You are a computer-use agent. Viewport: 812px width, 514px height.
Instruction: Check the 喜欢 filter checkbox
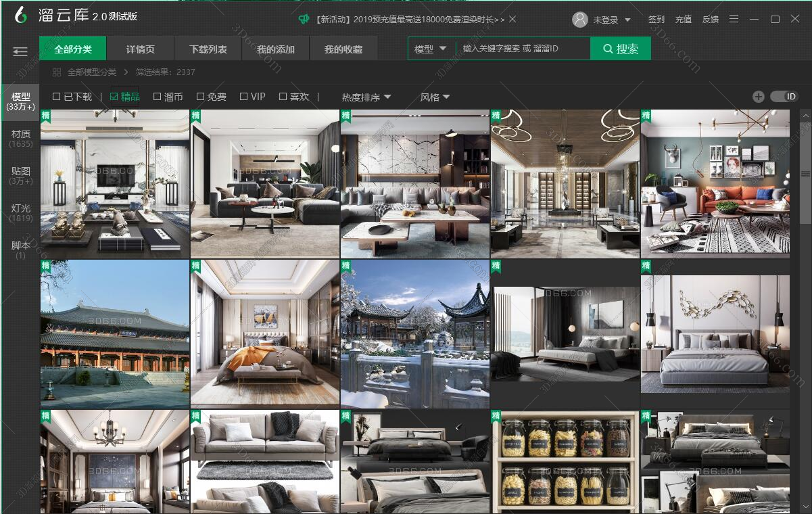pos(283,97)
